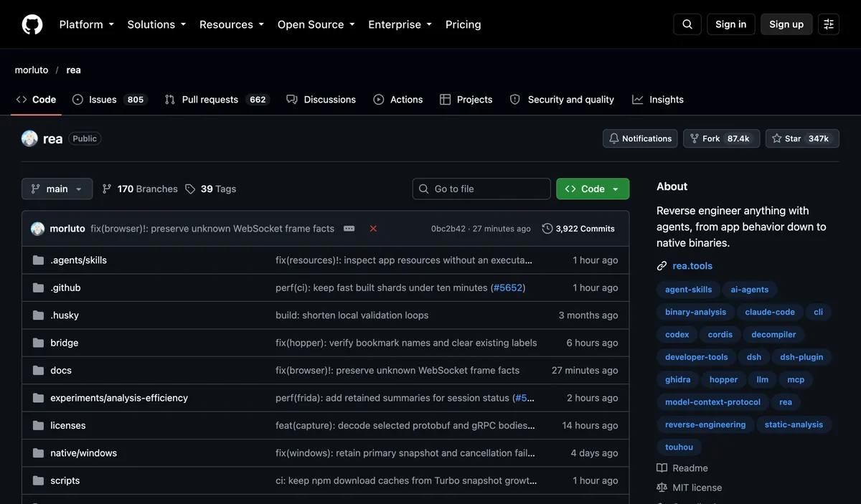Open the 39 Tags link
861x504 pixels.
click(210, 189)
